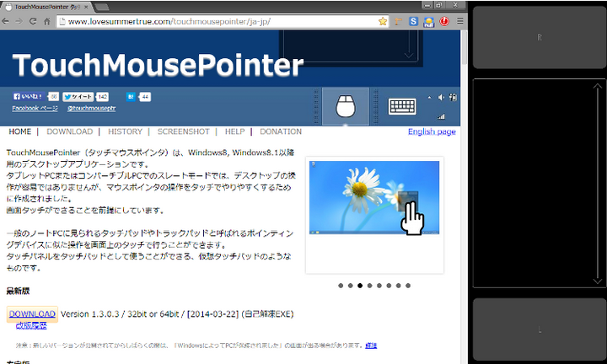Open the DONATION page
The height and width of the screenshot is (364, 607).
[280, 132]
